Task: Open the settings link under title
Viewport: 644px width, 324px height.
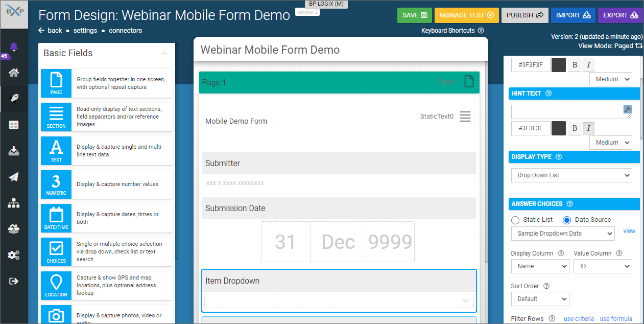Action: tap(85, 31)
